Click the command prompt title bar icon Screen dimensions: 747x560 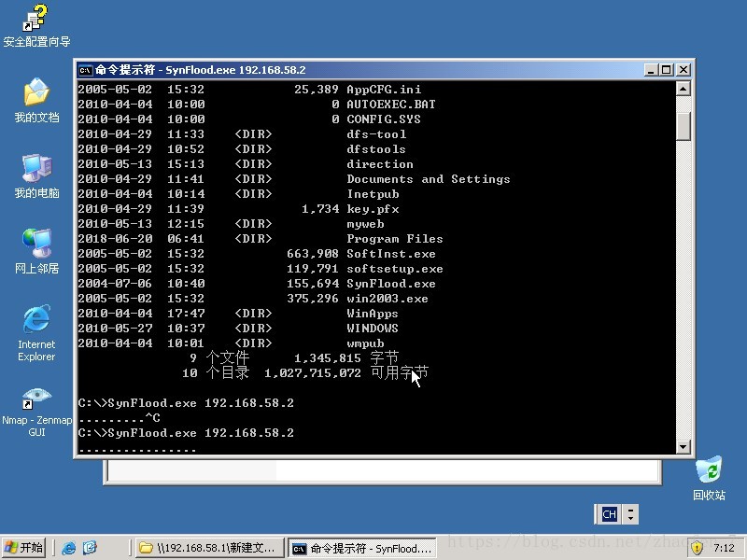tap(85, 70)
